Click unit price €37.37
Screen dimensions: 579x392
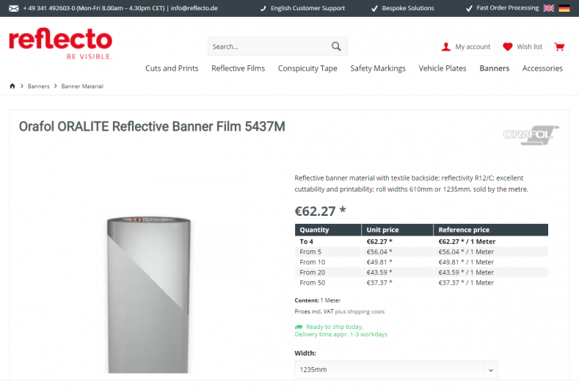379,283
